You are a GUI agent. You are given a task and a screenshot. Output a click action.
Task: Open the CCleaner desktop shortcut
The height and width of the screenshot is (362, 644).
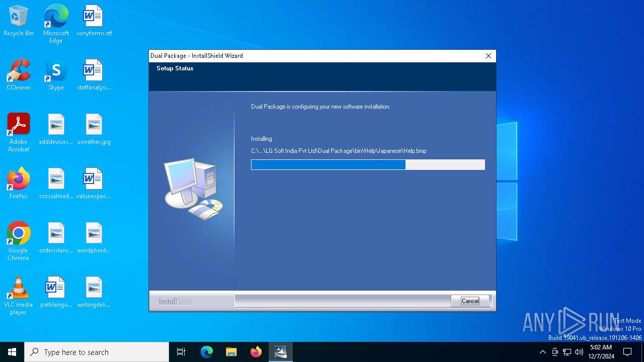click(19, 75)
